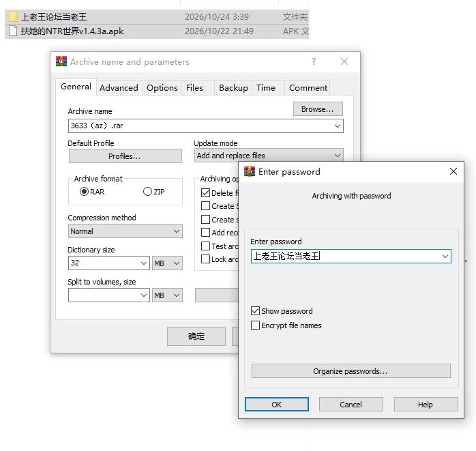Click the date 2026/10/24 3:39
Screen dimensions: 476x451
(x=217, y=16)
